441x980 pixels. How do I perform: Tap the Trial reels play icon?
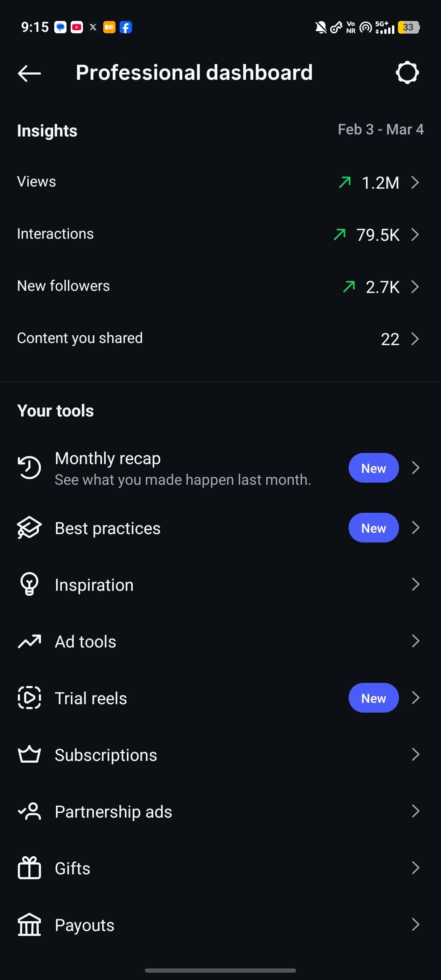29,698
